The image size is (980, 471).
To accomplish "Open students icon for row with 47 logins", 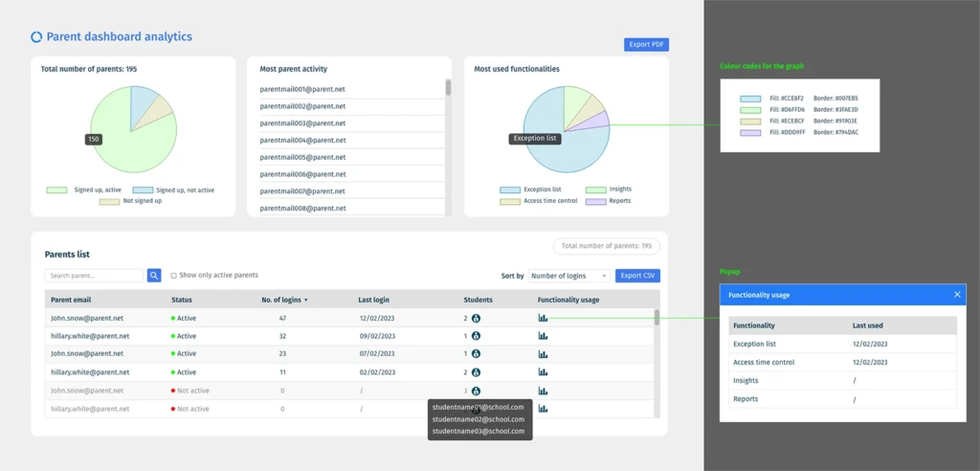I will [477, 319].
